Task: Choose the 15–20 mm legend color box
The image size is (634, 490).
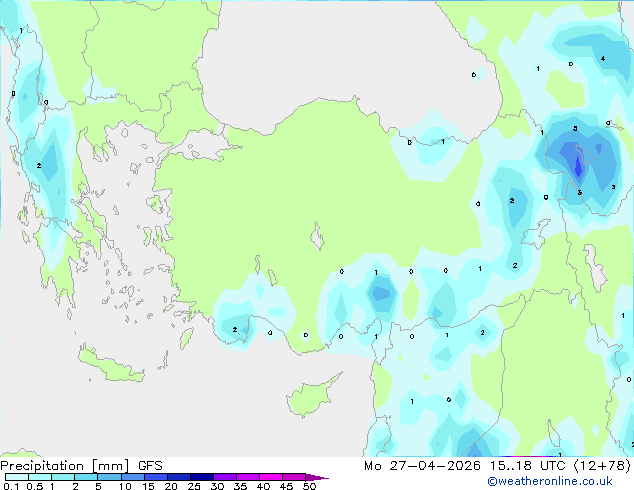Action: (155, 477)
